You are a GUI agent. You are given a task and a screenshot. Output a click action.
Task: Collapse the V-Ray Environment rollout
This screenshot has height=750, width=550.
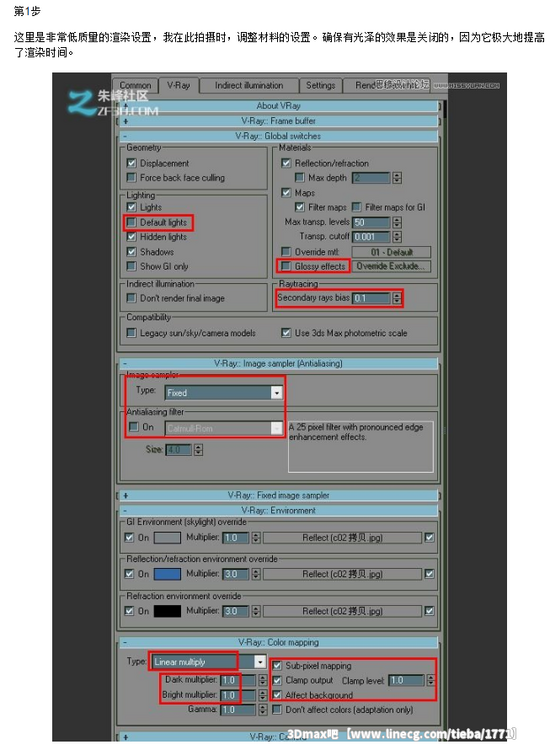tap(278, 511)
